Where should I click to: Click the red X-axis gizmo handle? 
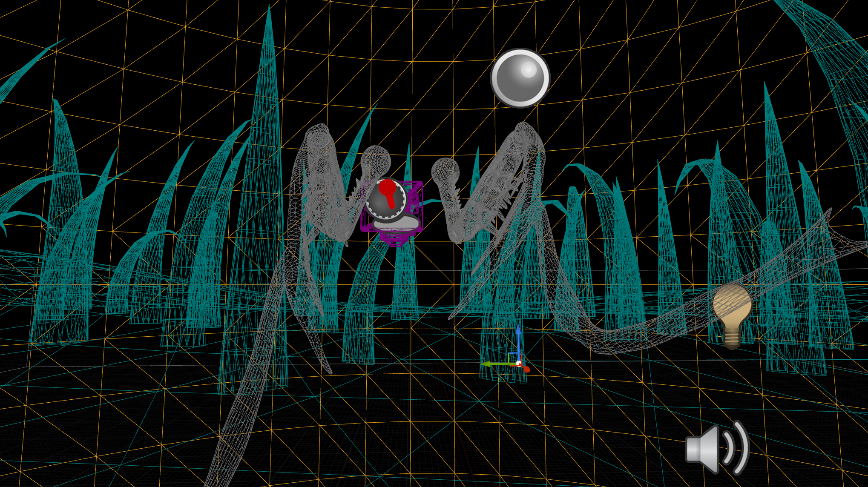[526, 369]
